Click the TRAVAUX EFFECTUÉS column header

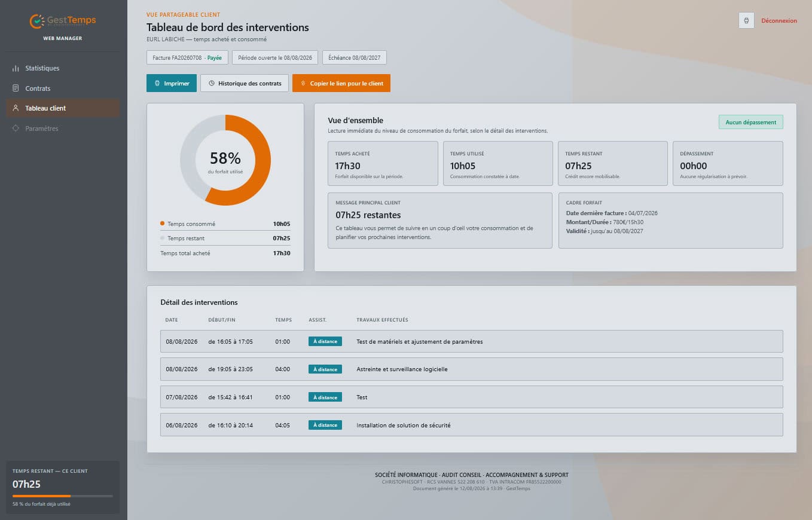(x=382, y=320)
